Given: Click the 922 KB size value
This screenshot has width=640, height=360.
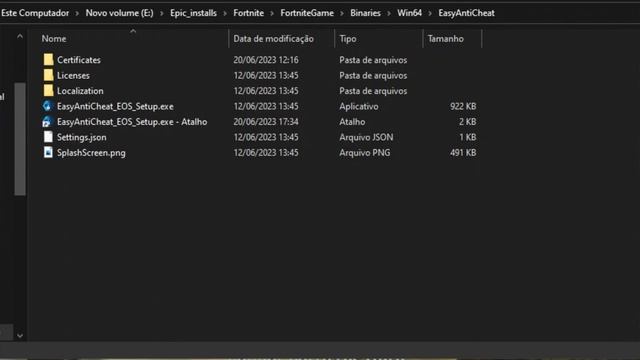Looking at the screenshot, I should (463, 107).
